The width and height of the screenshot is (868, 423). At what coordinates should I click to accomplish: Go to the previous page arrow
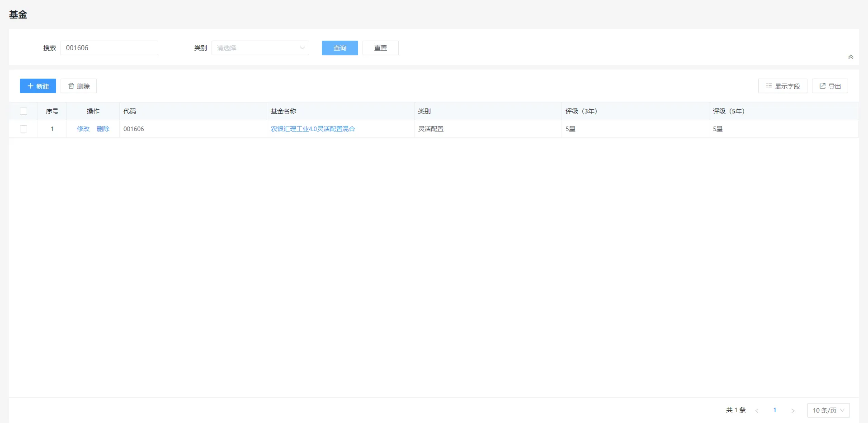coord(756,410)
